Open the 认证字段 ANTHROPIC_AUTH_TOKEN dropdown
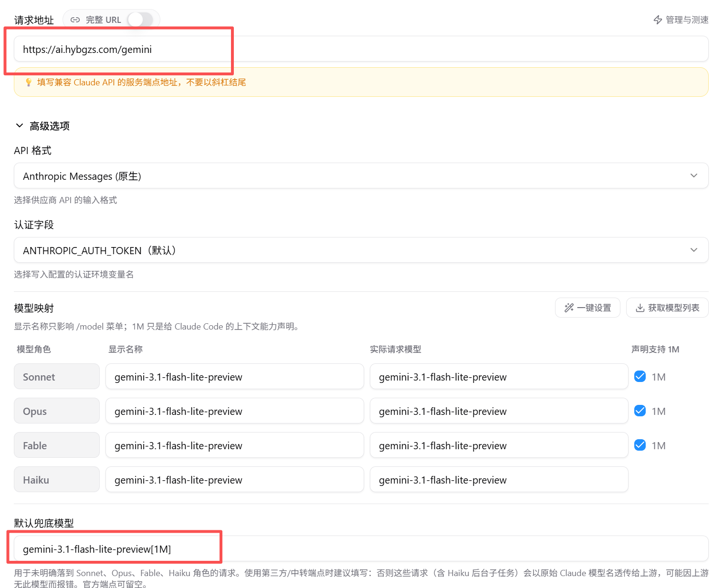713x588 pixels. coord(361,250)
